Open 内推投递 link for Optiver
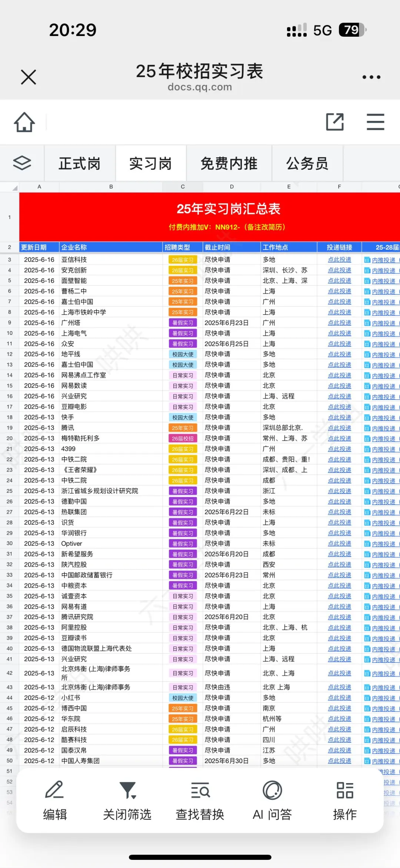Screen dimensions: 400x868 [383, 544]
